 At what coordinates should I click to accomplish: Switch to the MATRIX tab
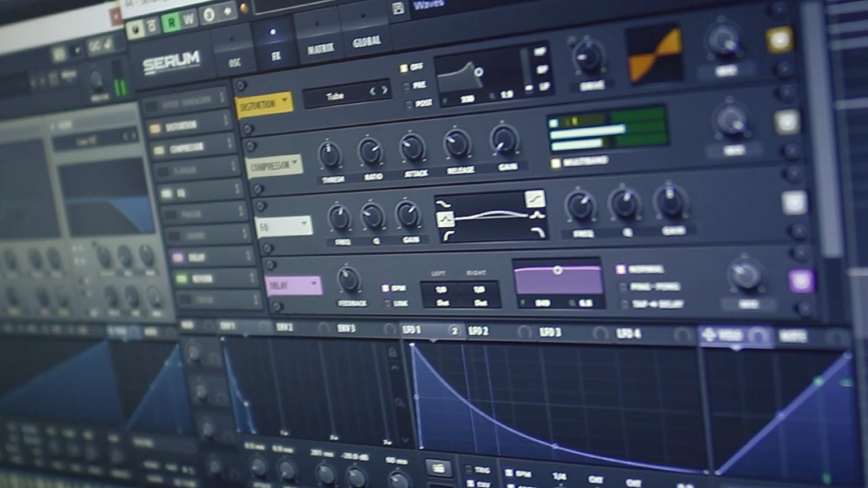click(320, 48)
